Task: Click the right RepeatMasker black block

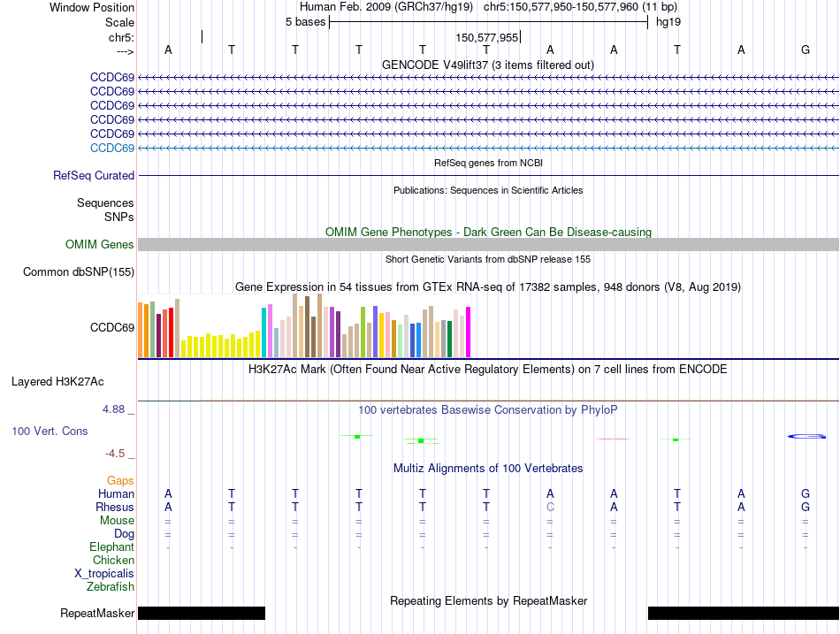Action: [744, 613]
